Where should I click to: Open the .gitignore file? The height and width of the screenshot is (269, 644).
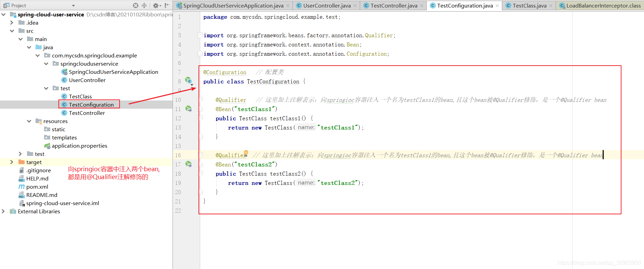pos(38,170)
